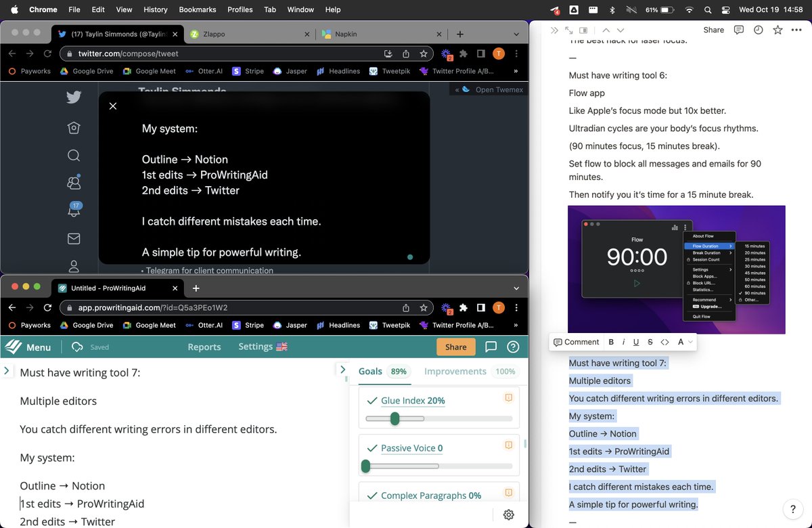The width and height of the screenshot is (812, 528).
Task: Click the extension icon with badge 2 in Twitter window
Action: pos(447,54)
